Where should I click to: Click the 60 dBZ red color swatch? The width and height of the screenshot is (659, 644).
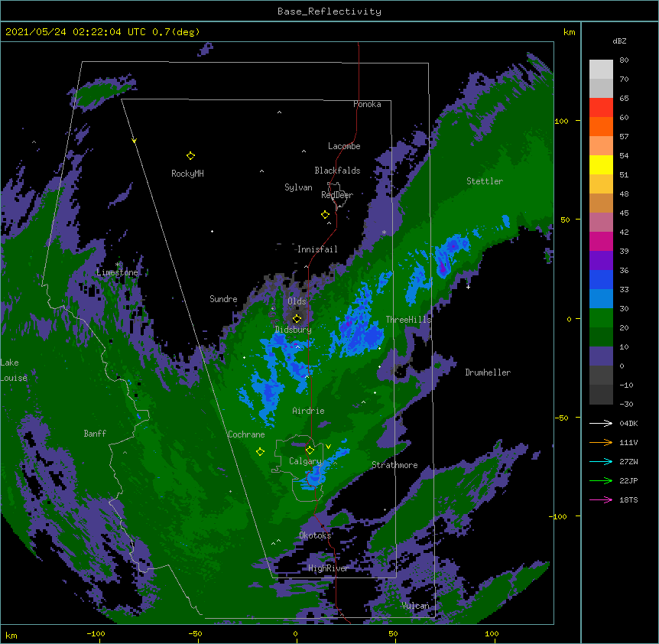[x=601, y=108]
